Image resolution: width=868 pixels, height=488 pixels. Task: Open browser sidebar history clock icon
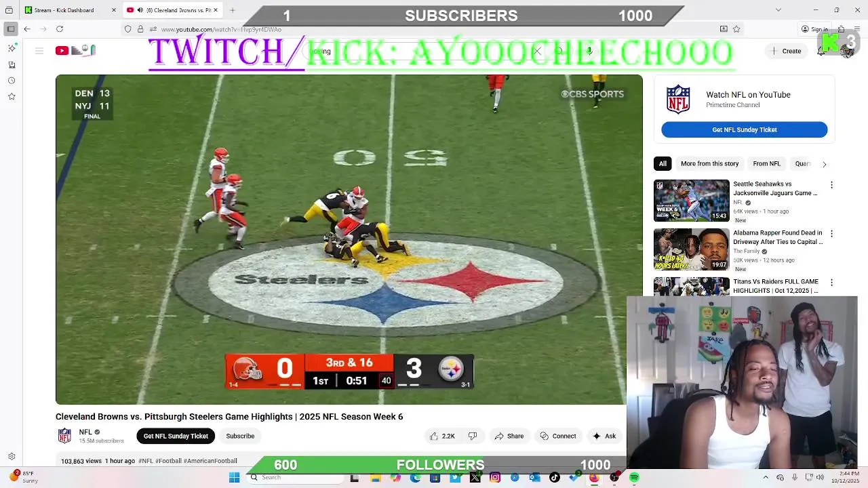pos(12,81)
